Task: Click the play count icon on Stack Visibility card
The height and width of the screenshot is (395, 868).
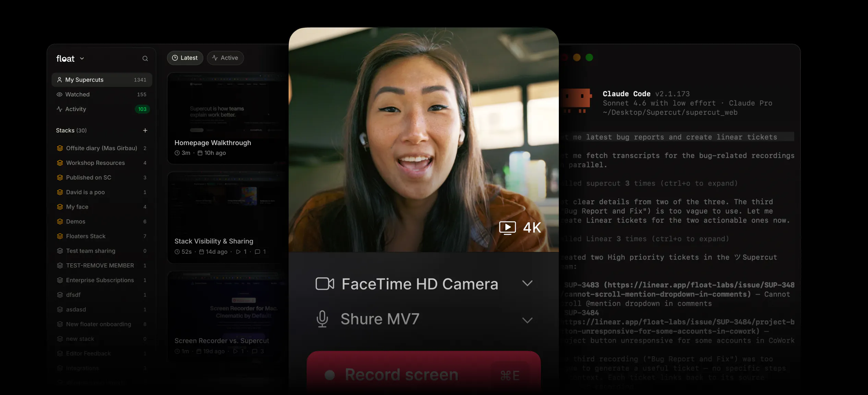Action: 238,252
